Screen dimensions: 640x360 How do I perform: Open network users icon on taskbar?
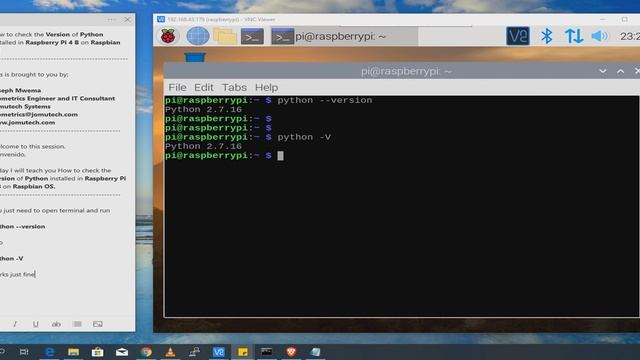pos(195,352)
